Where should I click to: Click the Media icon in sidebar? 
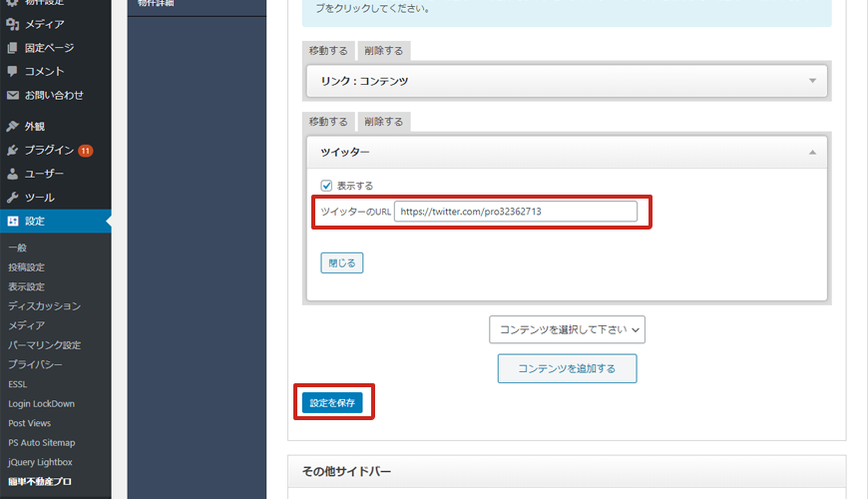pos(12,24)
